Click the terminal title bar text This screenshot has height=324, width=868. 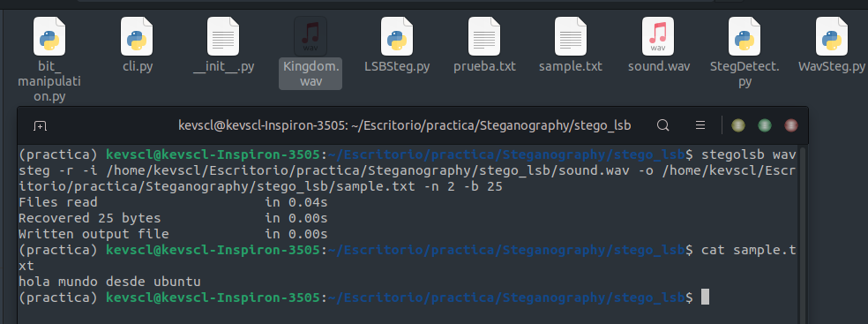(404, 125)
